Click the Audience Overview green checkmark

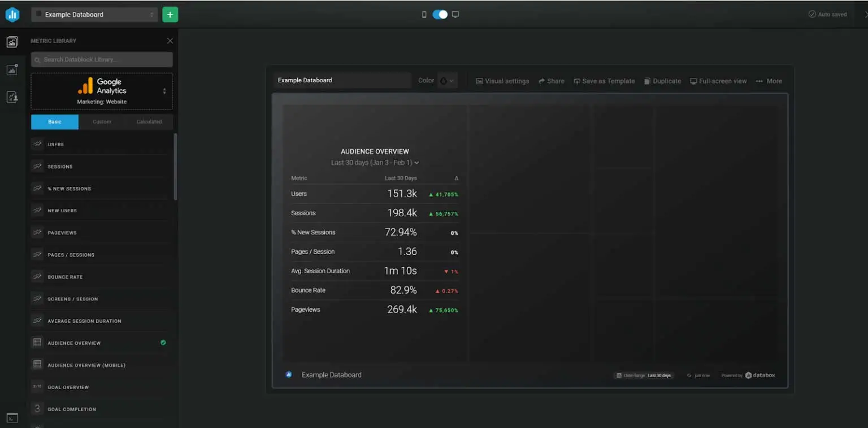coord(163,342)
